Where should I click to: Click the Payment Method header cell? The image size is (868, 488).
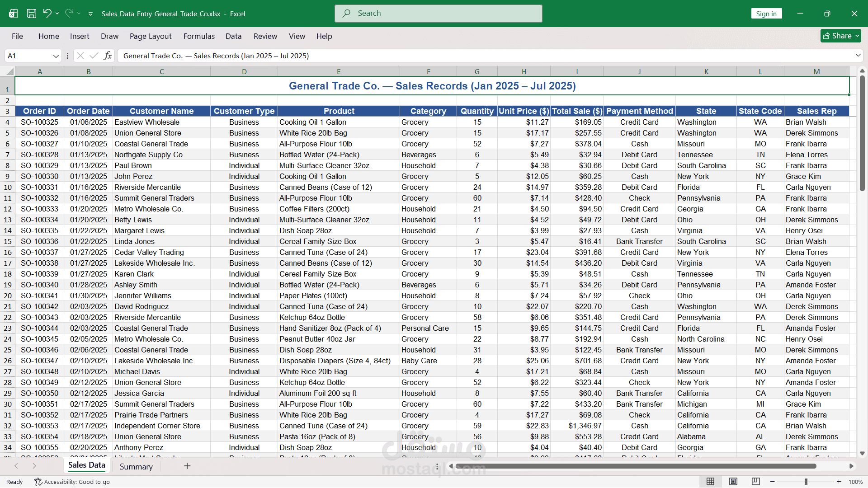[x=639, y=111]
